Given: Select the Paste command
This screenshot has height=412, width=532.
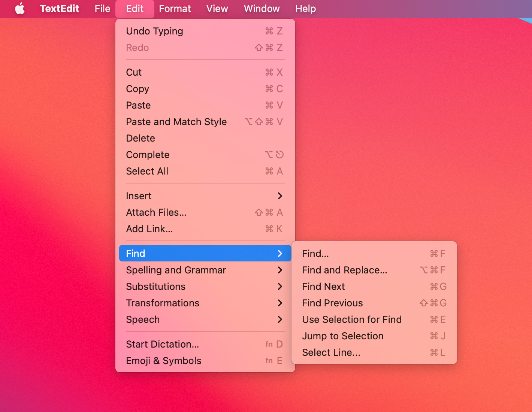Looking at the screenshot, I should pos(205,105).
